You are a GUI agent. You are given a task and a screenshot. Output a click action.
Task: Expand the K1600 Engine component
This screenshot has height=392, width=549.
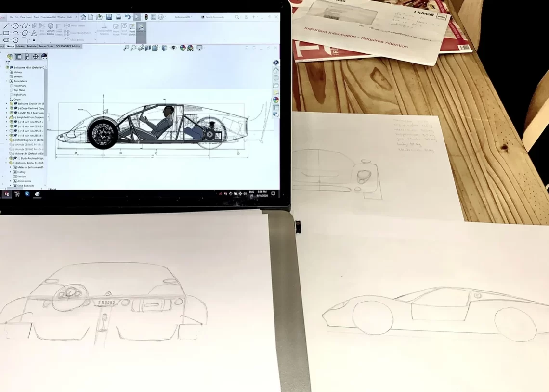(x=7, y=140)
